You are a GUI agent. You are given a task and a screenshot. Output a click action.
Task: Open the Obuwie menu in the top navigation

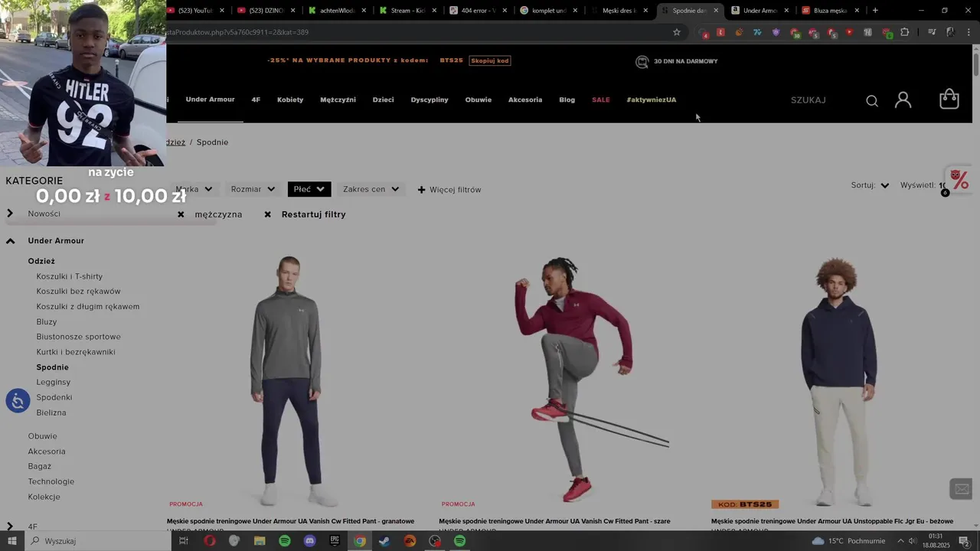tap(479, 99)
